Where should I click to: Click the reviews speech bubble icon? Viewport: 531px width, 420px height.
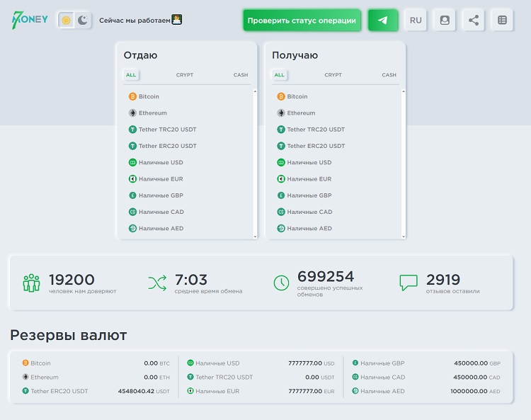409,283
